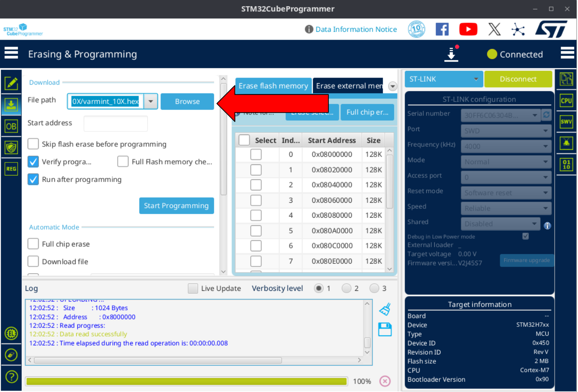The image size is (578, 392).
Task: Open the Memory & File editing pencil icon
Action: pos(11,83)
